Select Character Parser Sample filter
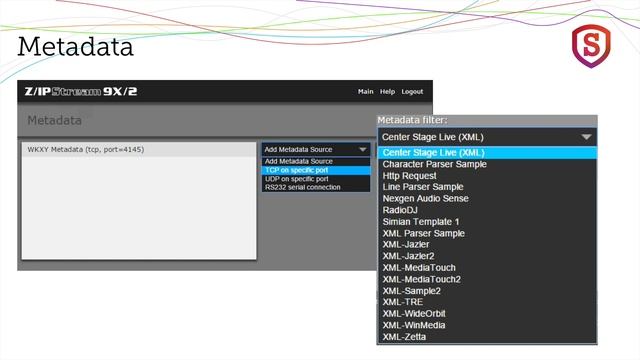 pos(487,164)
